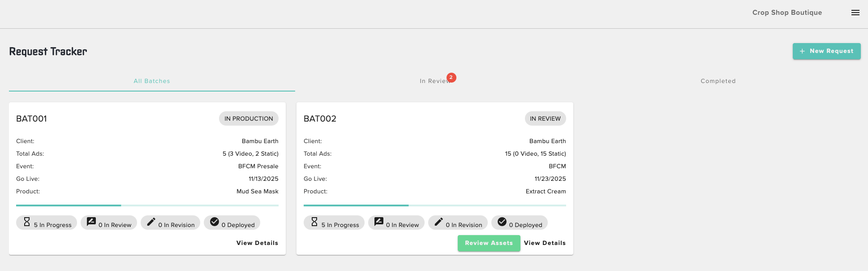Open View Details for BAT002
This screenshot has width=868, height=271.
coord(545,243)
